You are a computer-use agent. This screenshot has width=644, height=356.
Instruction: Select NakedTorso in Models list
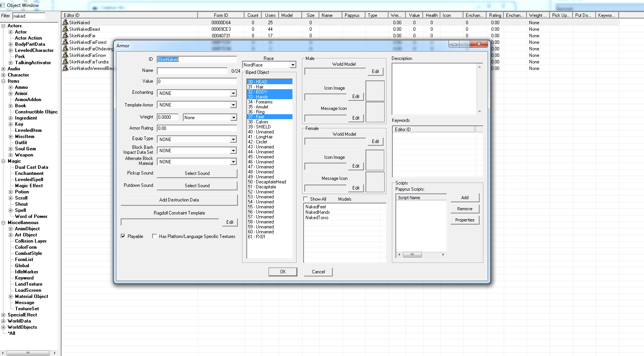[317, 218]
